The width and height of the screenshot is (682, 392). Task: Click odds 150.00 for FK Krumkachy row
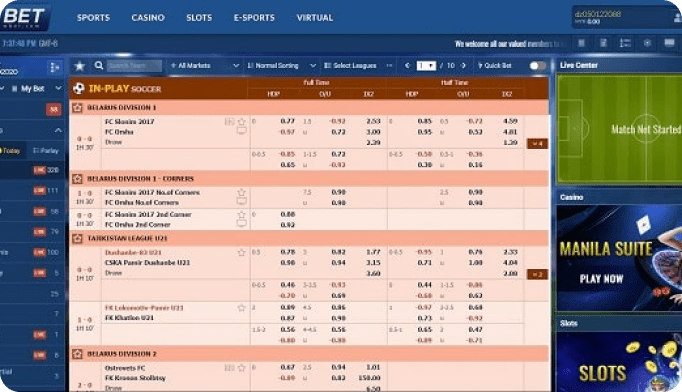(x=370, y=378)
